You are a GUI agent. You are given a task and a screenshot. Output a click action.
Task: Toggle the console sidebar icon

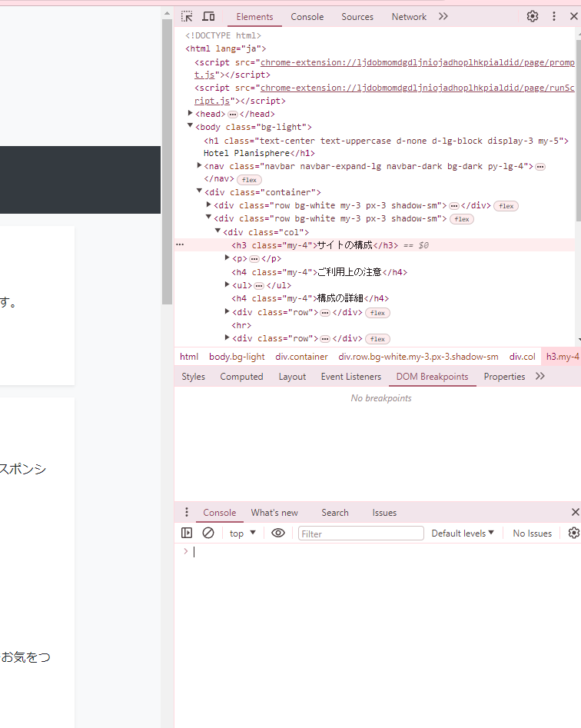point(187,533)
